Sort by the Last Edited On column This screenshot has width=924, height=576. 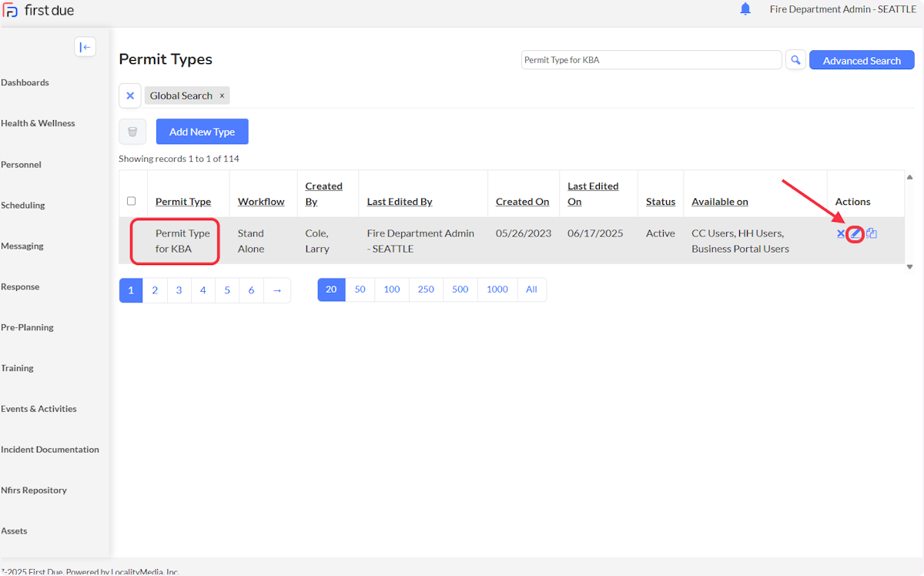pos(593,194)
